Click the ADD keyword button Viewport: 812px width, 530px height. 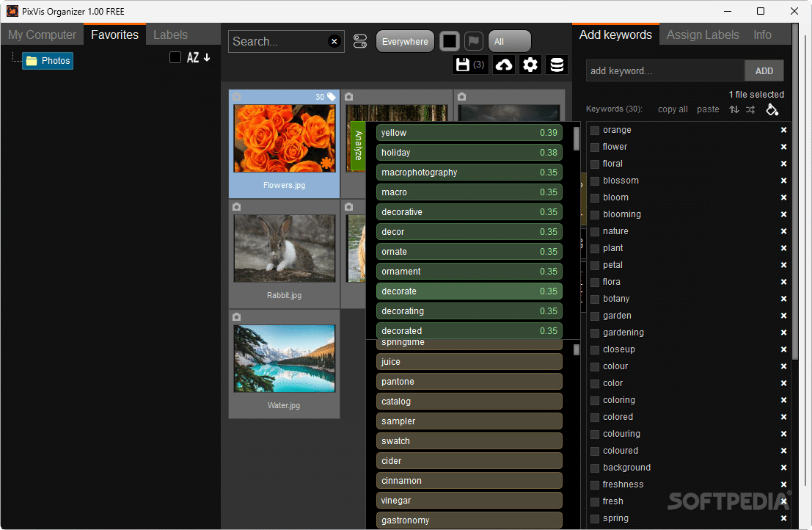click(x=764, y=70)
